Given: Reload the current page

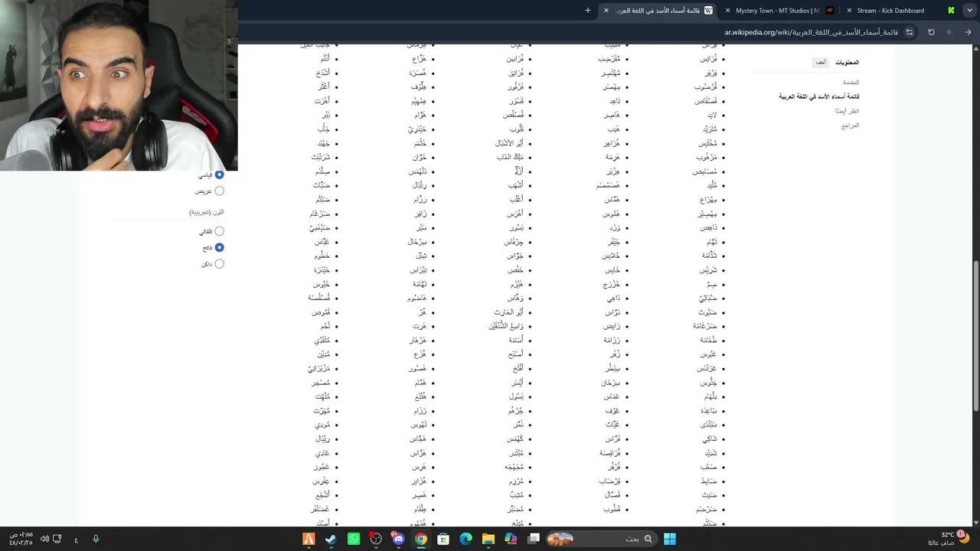Looking at the screenshot, I should pyautogui.click(x=931, y=32).
